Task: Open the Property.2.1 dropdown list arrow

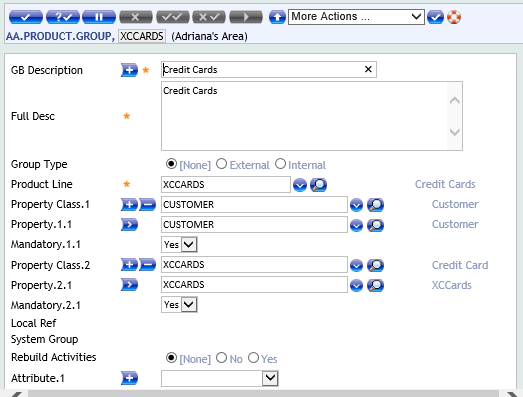Action: coord(357,285)
